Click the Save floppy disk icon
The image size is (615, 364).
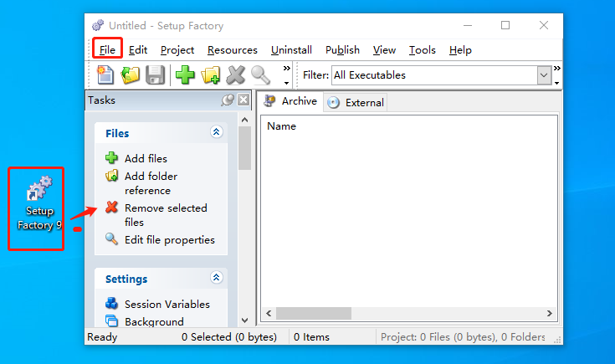point(156,75)
